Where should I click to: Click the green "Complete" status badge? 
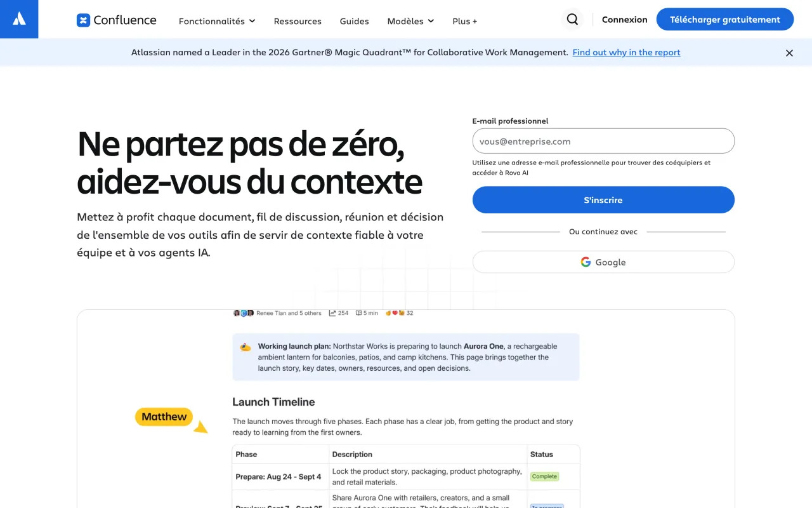coord(544,476)
